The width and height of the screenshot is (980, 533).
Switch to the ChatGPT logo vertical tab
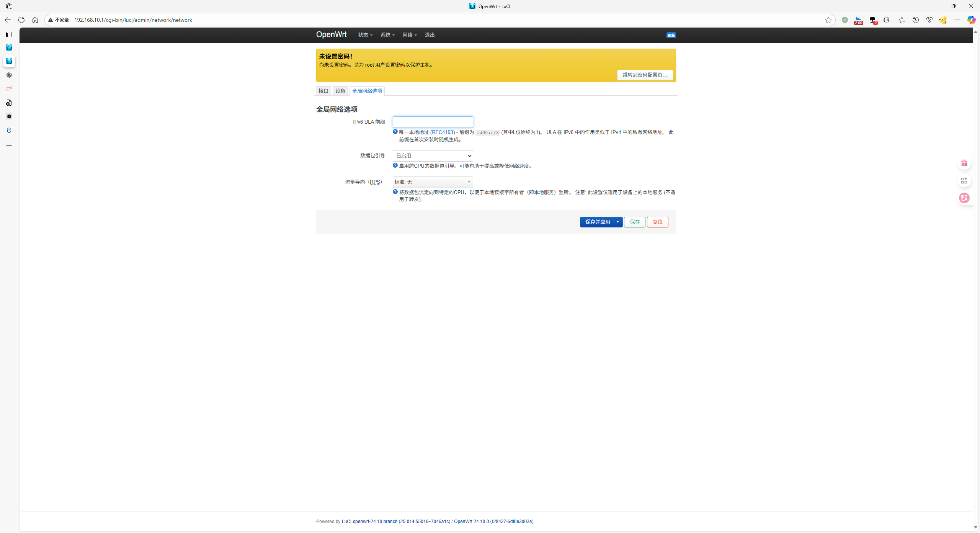coord(9,75)
